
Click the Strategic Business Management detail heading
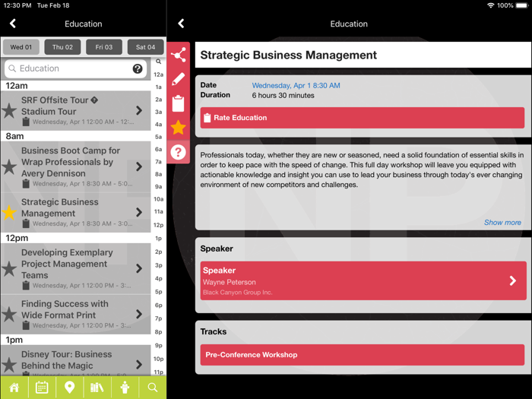pyautogui.click(x=288, y=55)
